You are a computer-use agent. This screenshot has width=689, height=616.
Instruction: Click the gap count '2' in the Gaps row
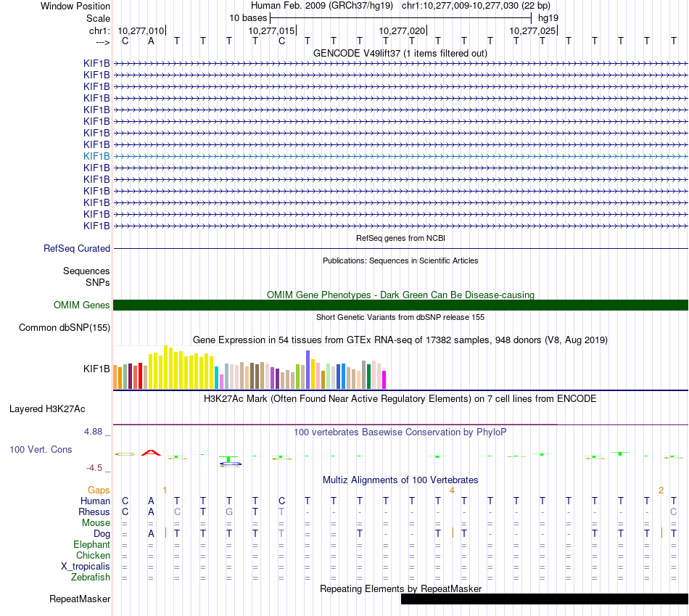(x=661, y=490)
